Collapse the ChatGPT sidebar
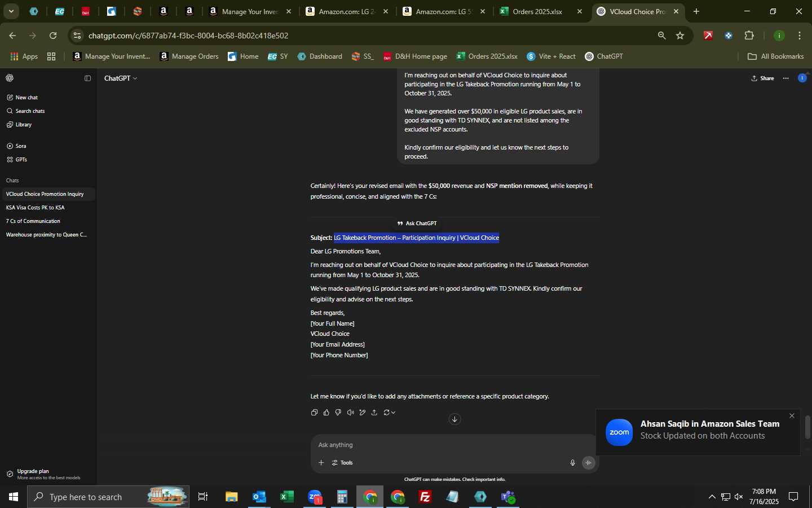The height and width of the screenshot is (508, 812). point(87,78)
